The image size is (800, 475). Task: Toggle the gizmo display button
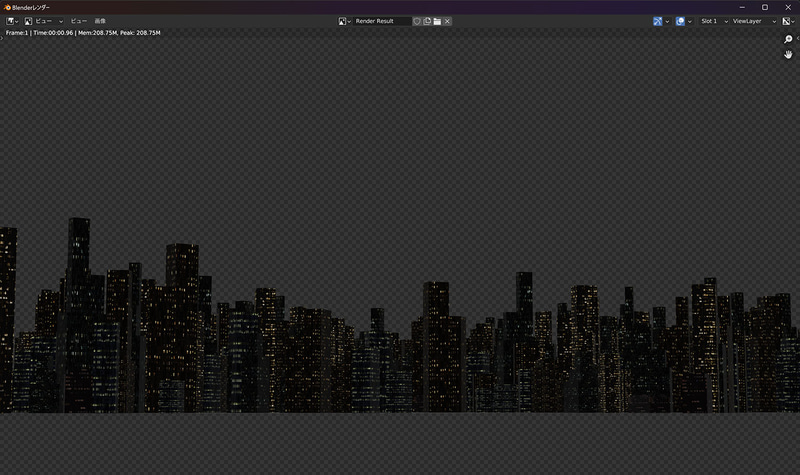click(658, 21)
